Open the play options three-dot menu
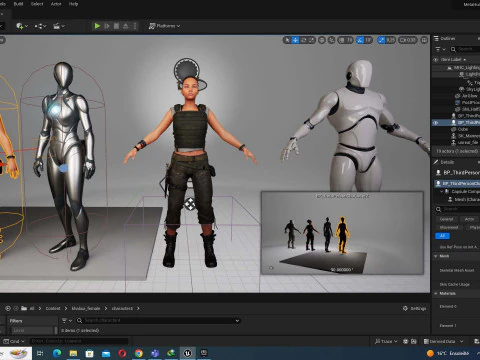 coord(135,26)
